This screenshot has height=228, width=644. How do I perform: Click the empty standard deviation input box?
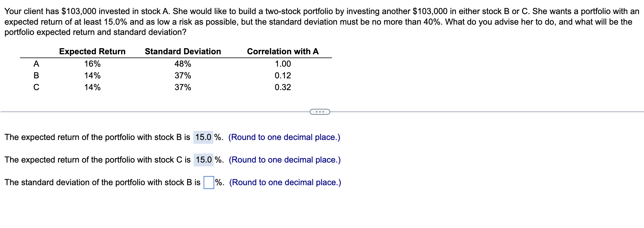(x=208, y=182)
